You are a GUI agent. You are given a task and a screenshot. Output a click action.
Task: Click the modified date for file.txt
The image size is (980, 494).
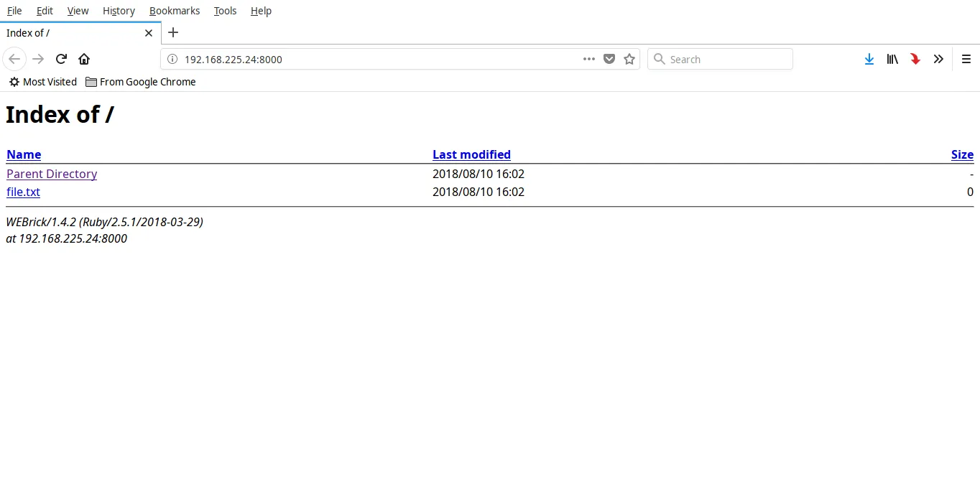(479, 192)
